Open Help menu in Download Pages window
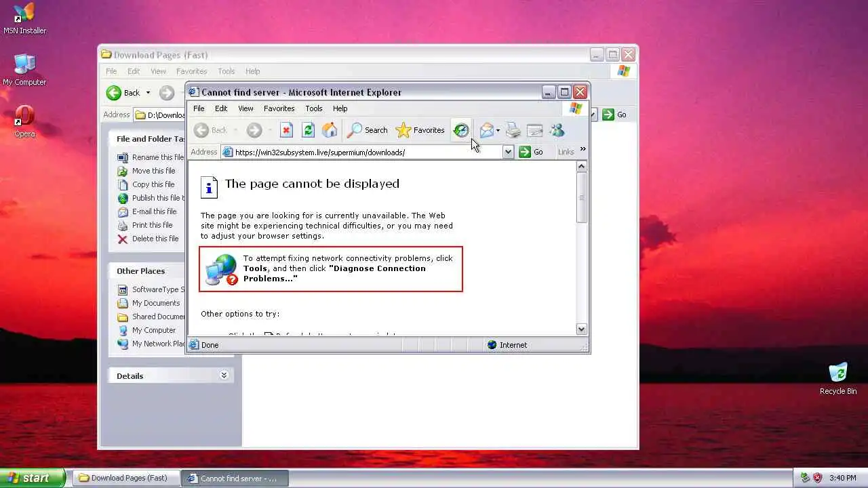 point(252,71)
